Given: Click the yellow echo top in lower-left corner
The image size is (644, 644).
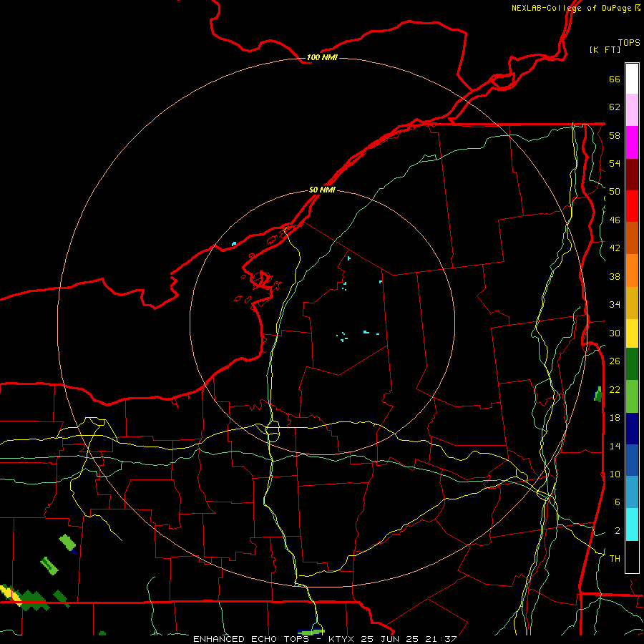Looking at the screenshot, I should pyautogui.click(x=11, y=595).
